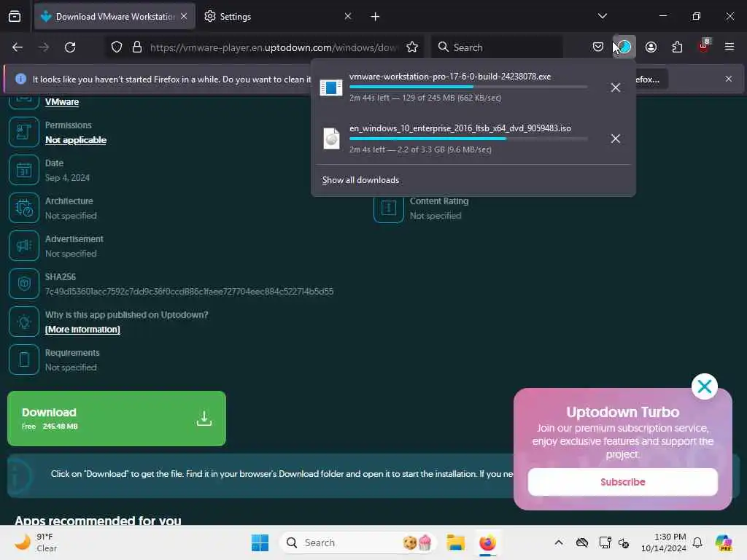Click windows iso download progress bar
Screen dimensions: 747x560
pyautogui.click(x=468, y=139)
